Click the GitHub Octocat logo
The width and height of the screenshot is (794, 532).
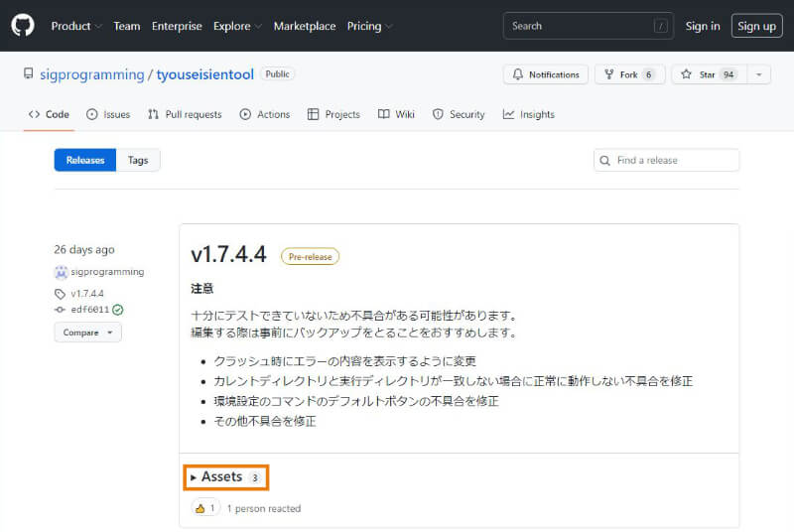(x=23, y=25)
